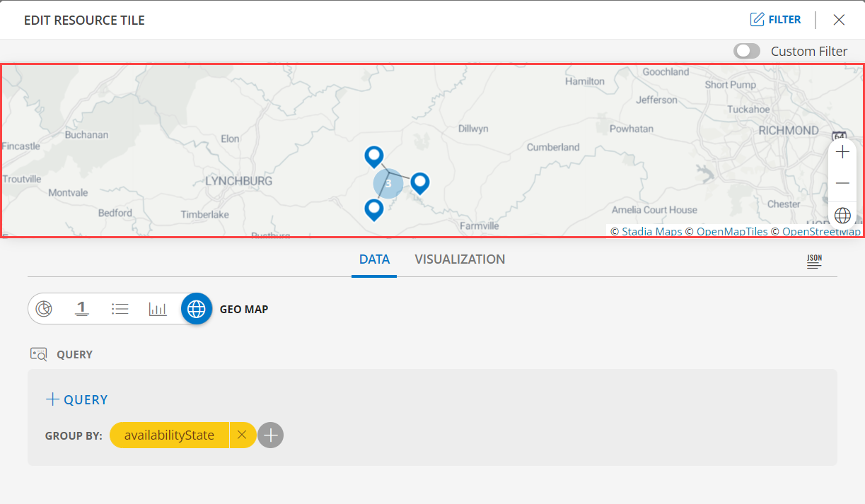The height and width of the screenshot is (504, 865).
Task: Open the JSON view
Action: click(814, 261)
